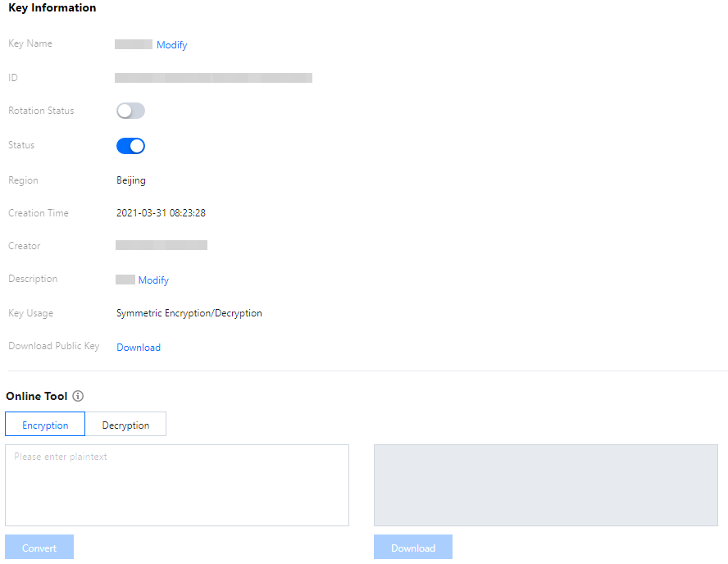Switch to the Decryption tab
The width and height of the screenshot is (728, 564).
[x=125, y=424]
